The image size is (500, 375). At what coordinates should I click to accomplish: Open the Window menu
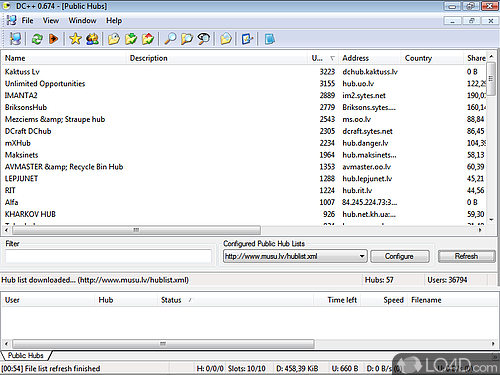click(x=82, y=21)
